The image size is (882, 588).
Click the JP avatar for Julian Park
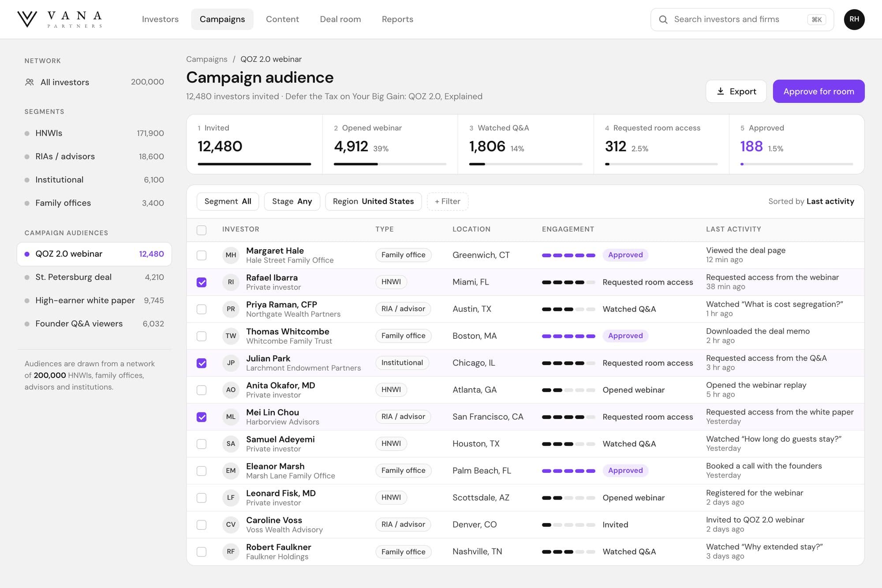pos(231,363)
